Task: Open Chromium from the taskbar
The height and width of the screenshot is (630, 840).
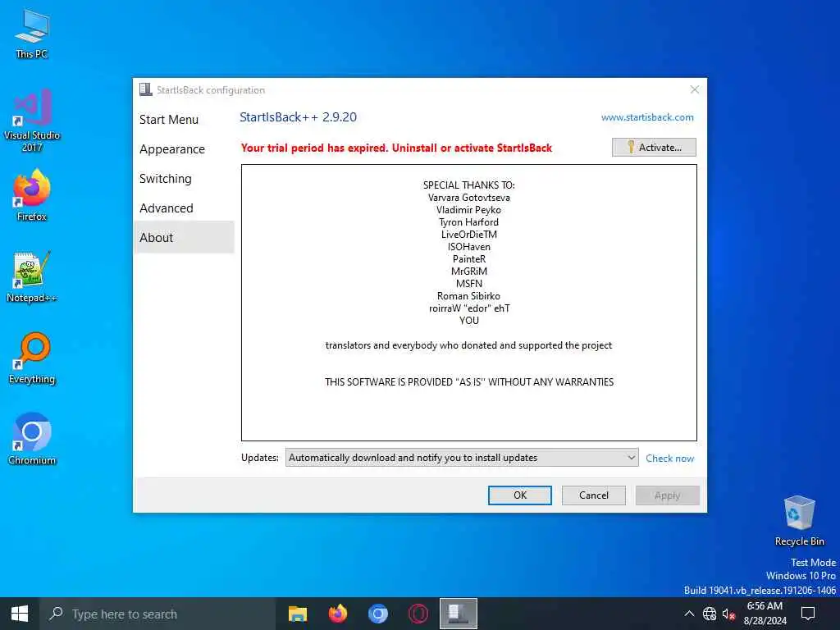Action: point(377,614)
